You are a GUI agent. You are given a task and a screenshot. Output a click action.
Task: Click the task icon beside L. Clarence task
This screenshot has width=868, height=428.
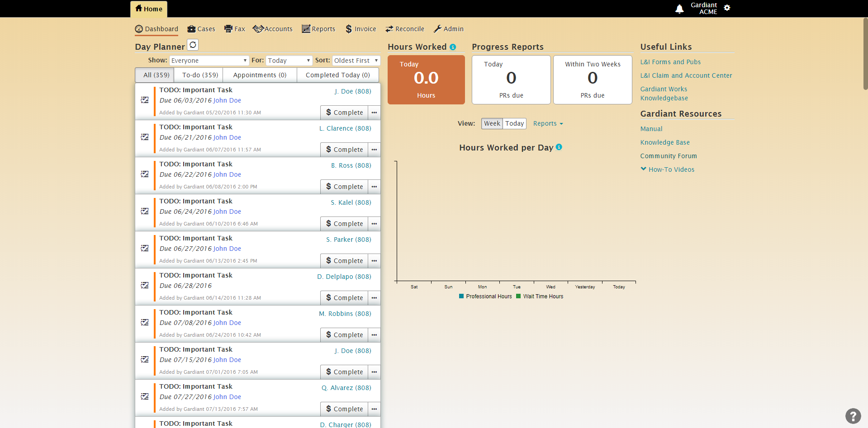(x=145, y=137)
